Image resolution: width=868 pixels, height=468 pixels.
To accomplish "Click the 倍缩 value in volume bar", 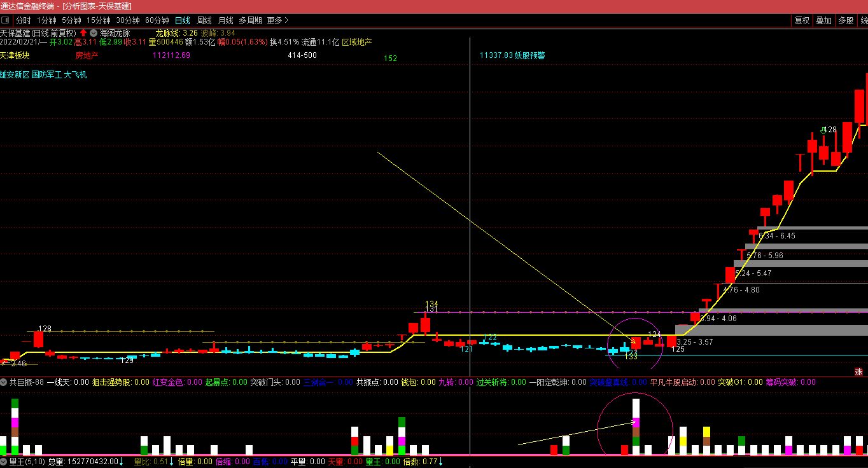I will tap(232, 462).
